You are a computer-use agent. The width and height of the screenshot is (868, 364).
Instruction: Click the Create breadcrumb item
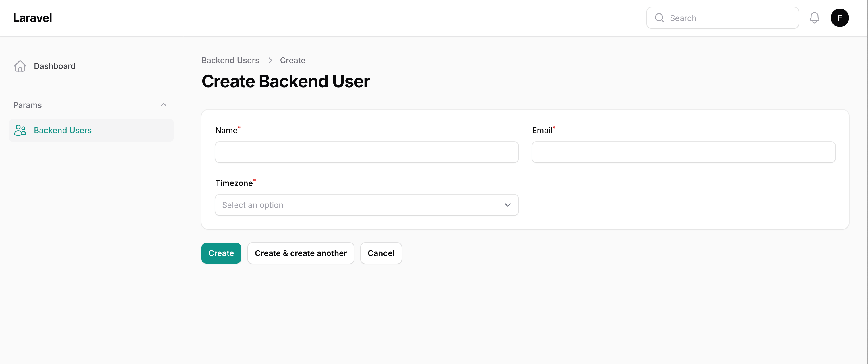click(292, 60)
